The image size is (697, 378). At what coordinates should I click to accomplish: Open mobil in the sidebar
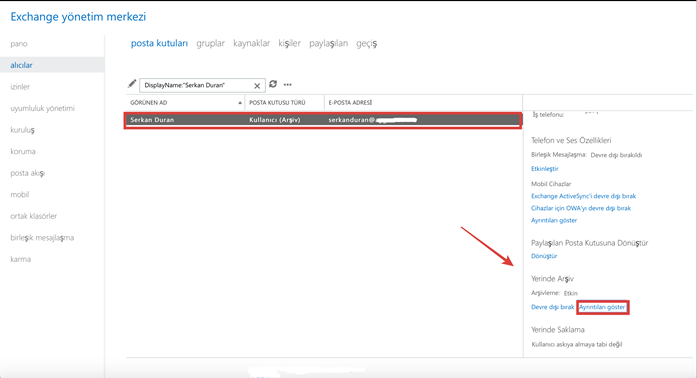click(x=20, y=194)
